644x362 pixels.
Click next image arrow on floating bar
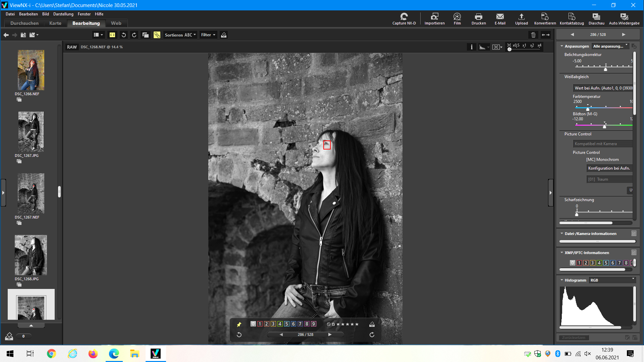point(330,335)
